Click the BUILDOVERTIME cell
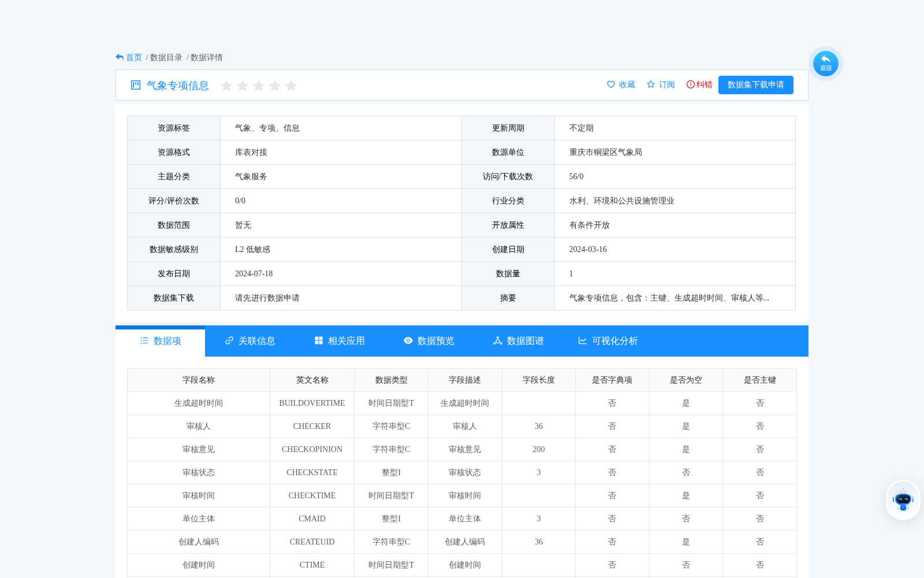This screenshot has width=924, height=578. coord(312,403)
